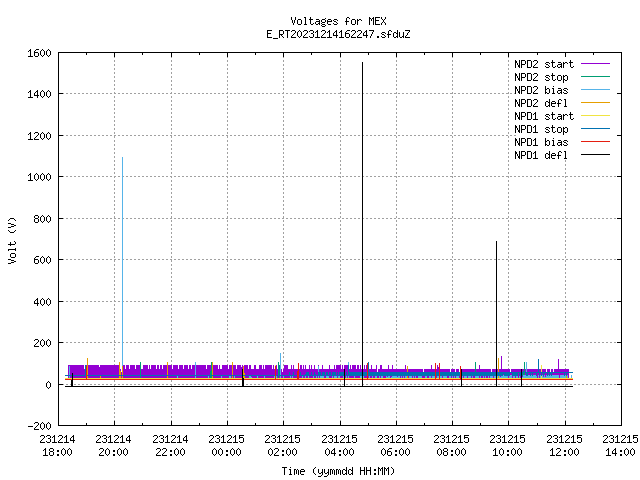Click the 1000 y-axis tick label

[x=39, y=177]
